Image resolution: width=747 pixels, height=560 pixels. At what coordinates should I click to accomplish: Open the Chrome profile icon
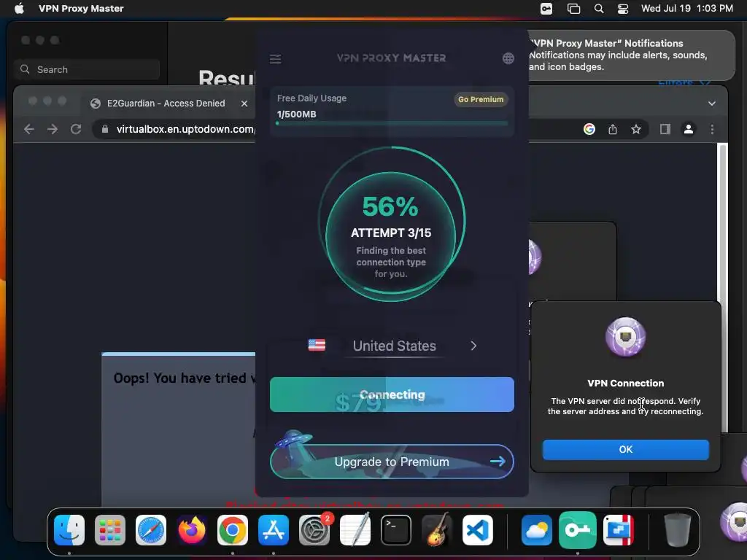689,129
